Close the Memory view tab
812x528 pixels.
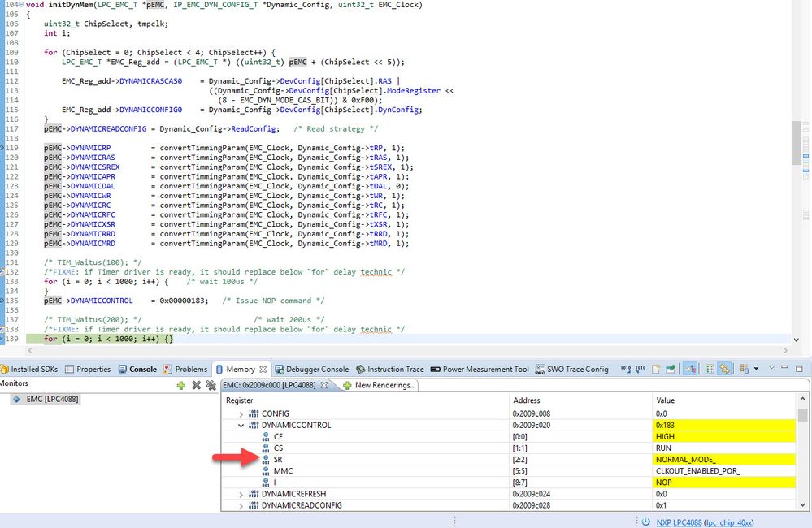coord(263,369)
